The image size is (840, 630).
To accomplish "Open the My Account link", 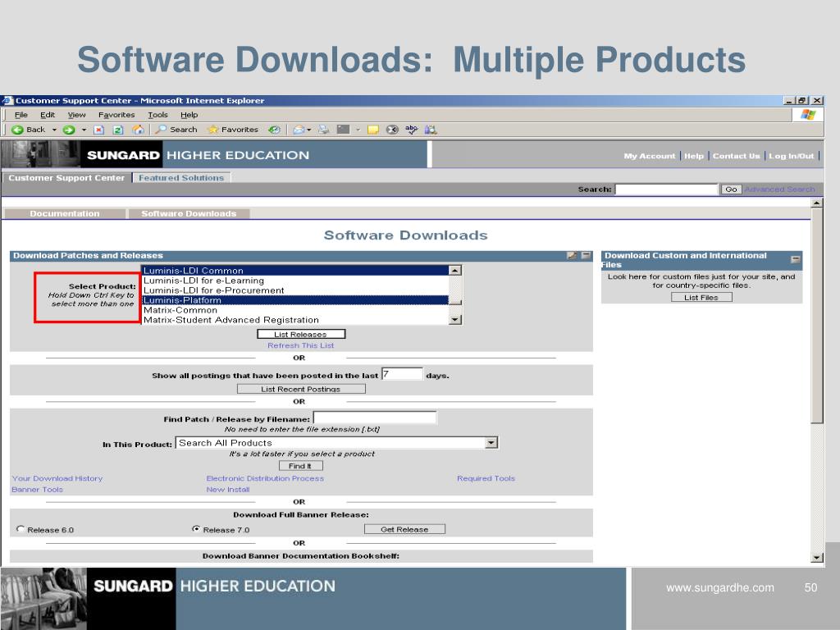I will [650, 156].
